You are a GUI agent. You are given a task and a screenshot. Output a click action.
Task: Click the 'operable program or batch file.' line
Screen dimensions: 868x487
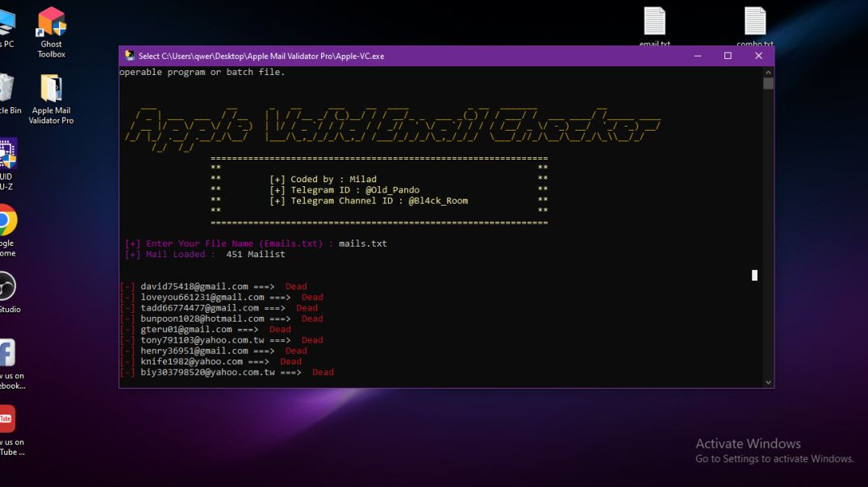pos(202,72)
